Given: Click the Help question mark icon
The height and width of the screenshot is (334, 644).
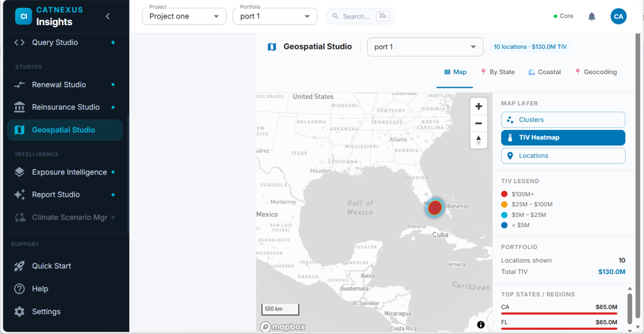Looking at the screenshot, I should coord(19,289).
